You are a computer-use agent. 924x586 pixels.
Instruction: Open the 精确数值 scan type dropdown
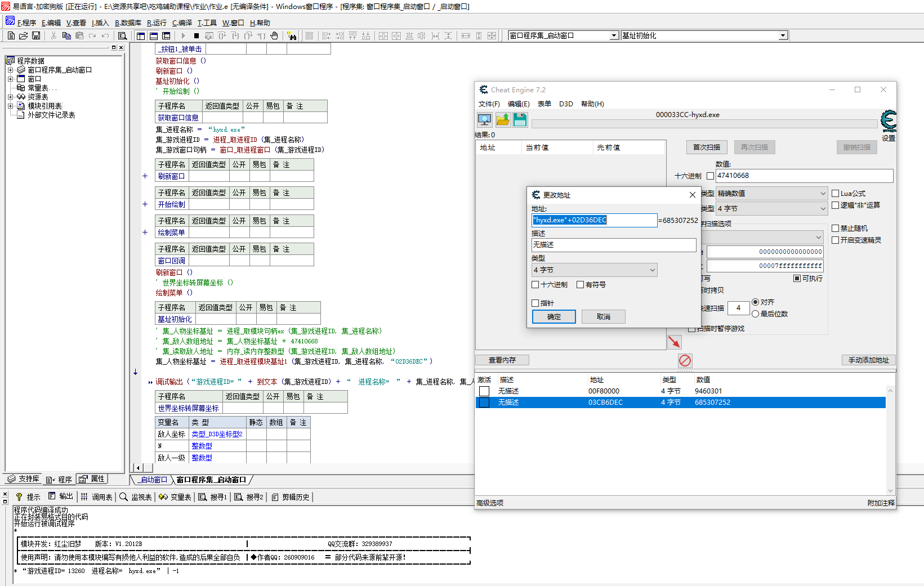pos(771,193)
